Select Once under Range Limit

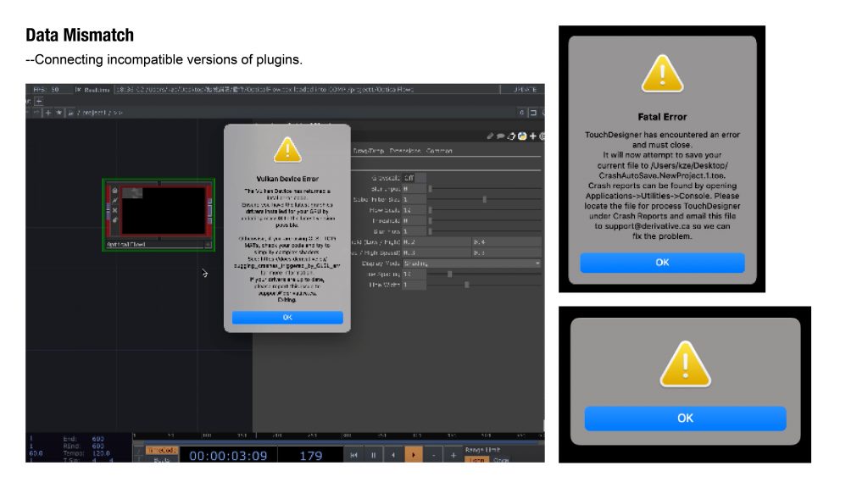[x=500, y=460]
